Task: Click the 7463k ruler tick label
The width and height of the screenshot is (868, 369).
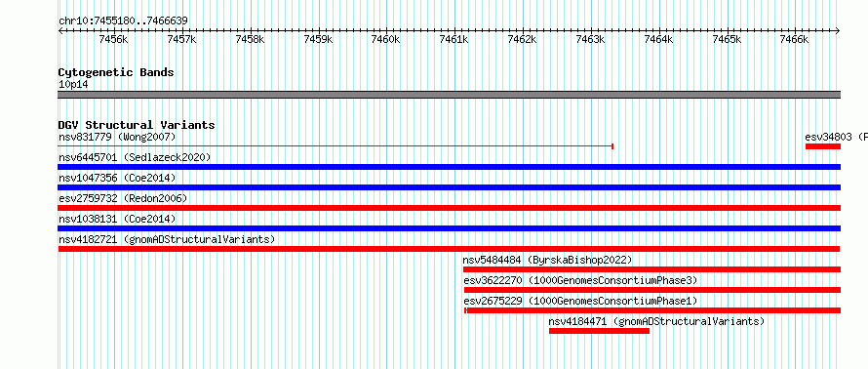Action: (x=591, y=39)
